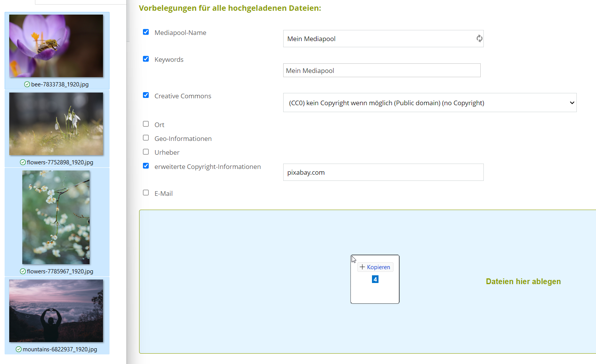596x364 pixels.
Task: Click the Urheber label
Action: (x=167, y=152)
